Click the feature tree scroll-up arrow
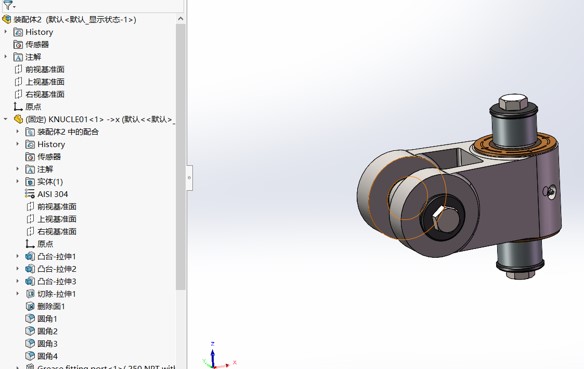 point(181,19)
